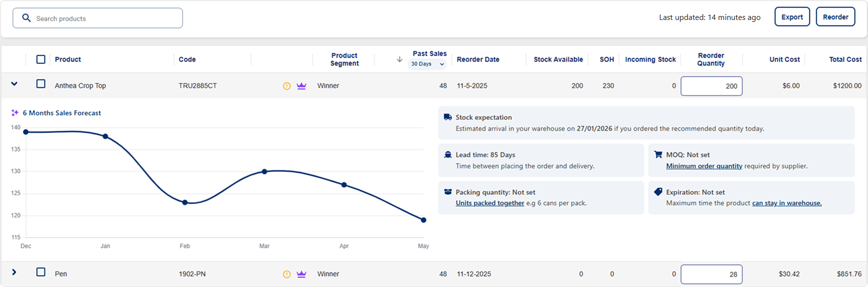Click the crown icon on the Pen row

coord(301,274)
